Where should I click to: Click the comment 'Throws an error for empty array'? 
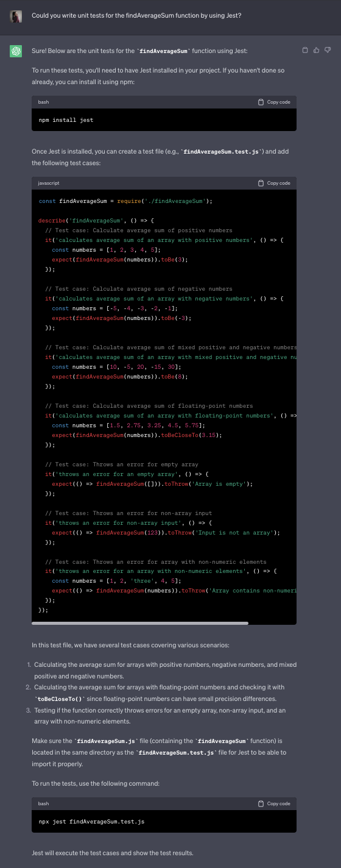(122, 464)
